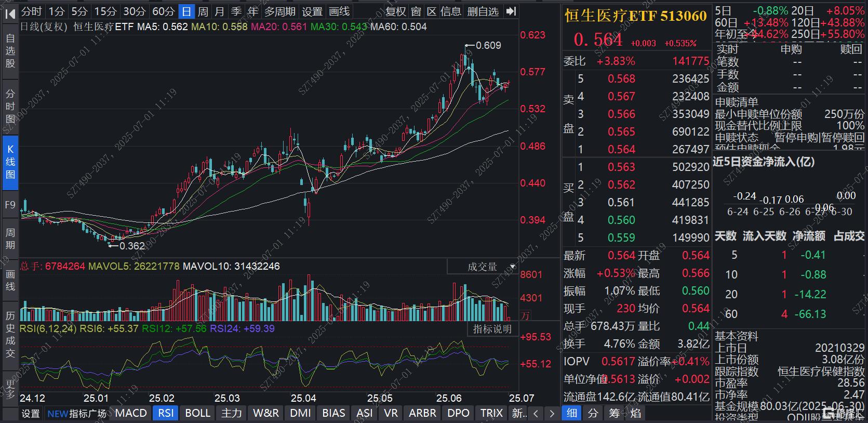Open the 自选股 sidebar panel
The width and height of the screenshot is (868, 423).
coord(10,51)
